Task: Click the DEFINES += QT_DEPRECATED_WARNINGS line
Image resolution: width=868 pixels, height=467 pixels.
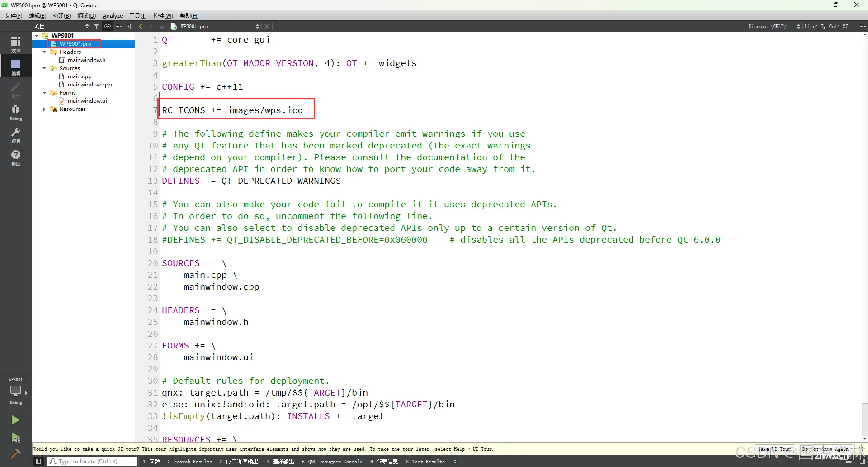Action: pos(251,181)
